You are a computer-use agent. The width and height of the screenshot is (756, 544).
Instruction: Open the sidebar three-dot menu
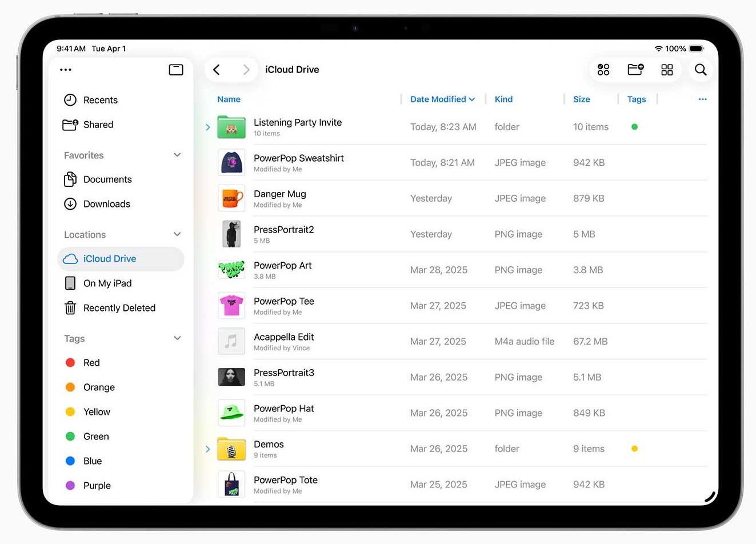[66, 70]
